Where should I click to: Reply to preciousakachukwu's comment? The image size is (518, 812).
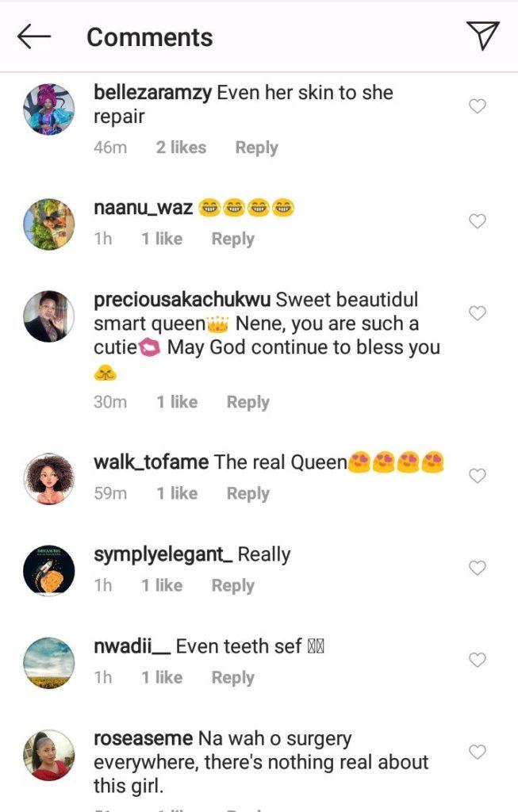coord(247,402)
